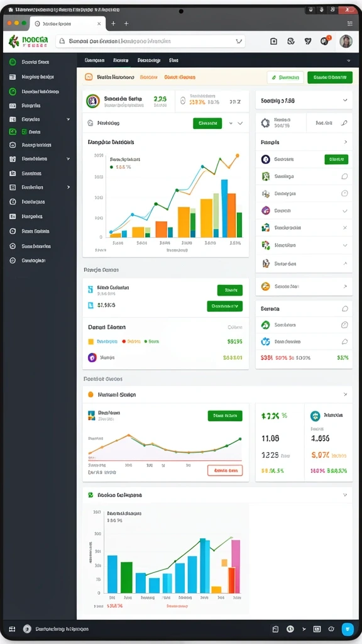The height and width of the screenshot is (644, 362).
Task: Click the pencil edit icon in right panel
Action: click(x=345, y=123)
